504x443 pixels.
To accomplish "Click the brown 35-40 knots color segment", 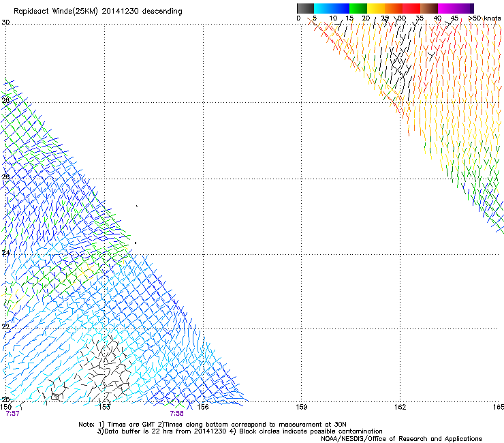I will 429,8.
